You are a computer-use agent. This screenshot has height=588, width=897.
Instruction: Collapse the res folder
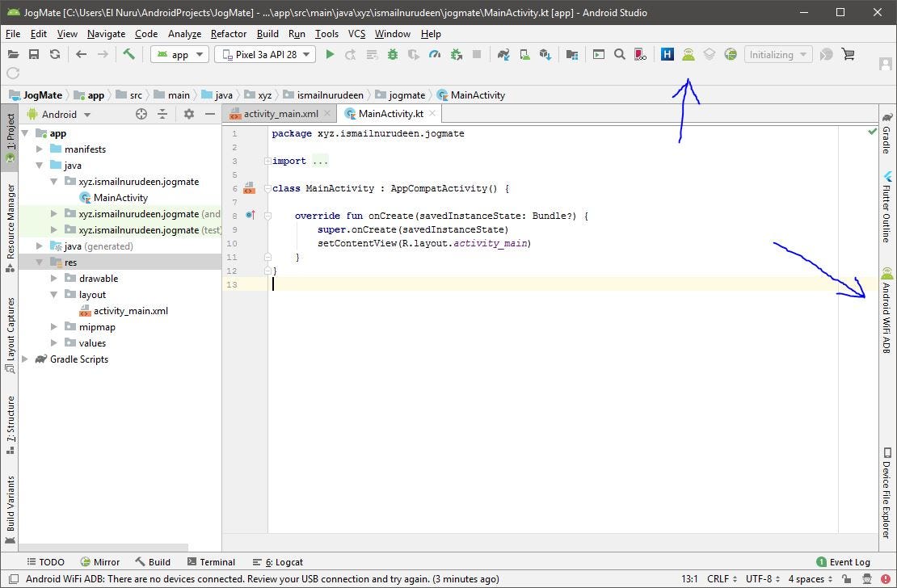pyautogui.click(x=40, y=262)
